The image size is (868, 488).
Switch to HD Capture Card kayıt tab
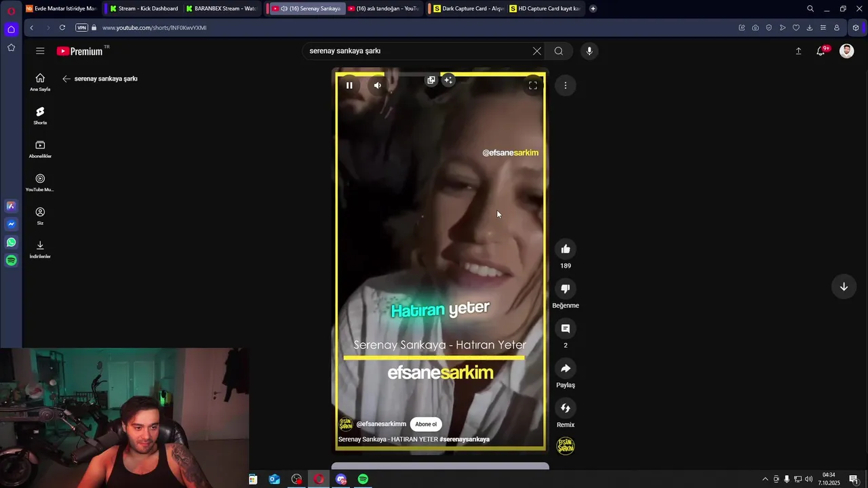(x=545, y=9)
